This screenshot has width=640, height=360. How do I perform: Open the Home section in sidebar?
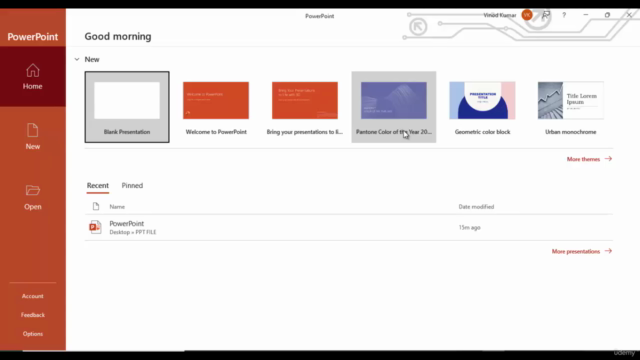click(33, 76)
